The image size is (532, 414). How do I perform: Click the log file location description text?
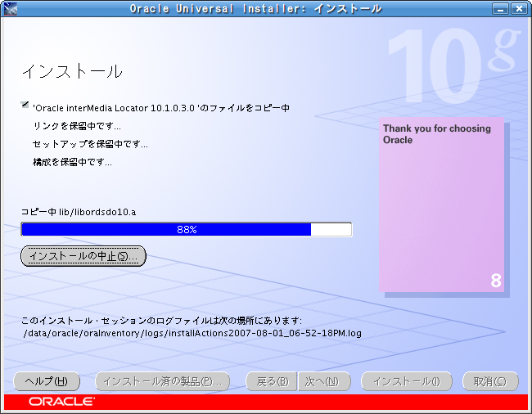tap(161, 321)
